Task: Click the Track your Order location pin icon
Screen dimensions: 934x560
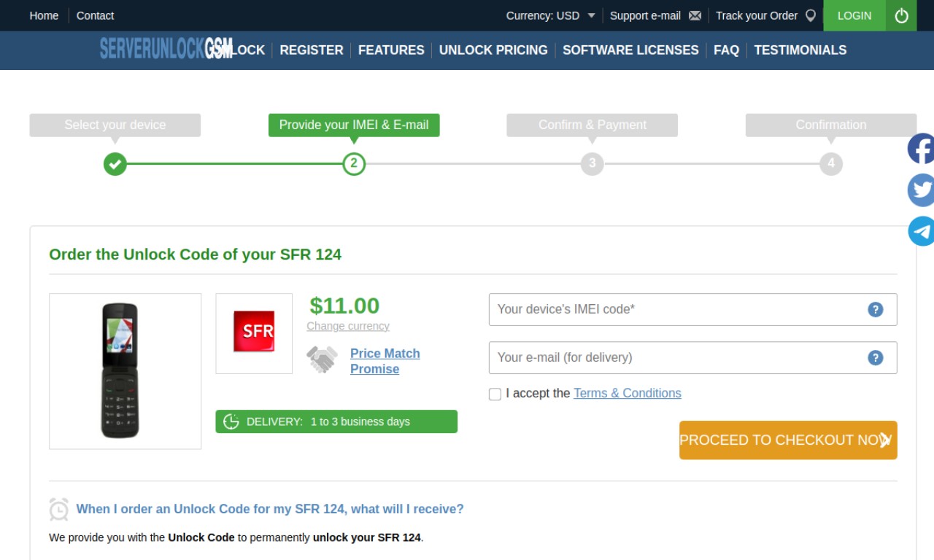Action: click(x=810, y=15)
